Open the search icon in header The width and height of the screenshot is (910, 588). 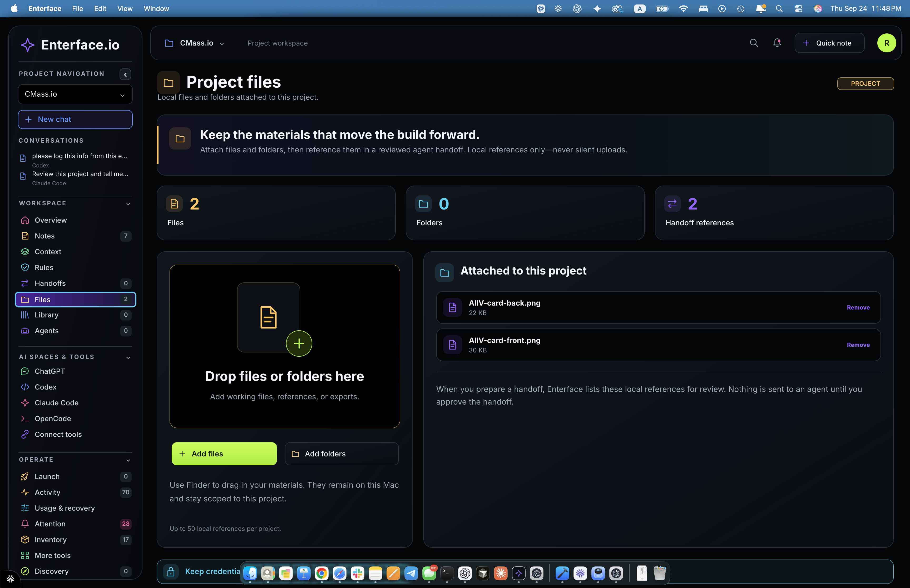click(753, 43)
